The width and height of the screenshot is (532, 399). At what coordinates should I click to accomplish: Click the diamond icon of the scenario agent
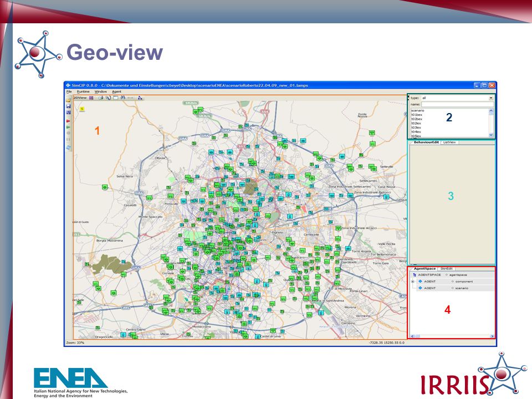pos(421,288)
